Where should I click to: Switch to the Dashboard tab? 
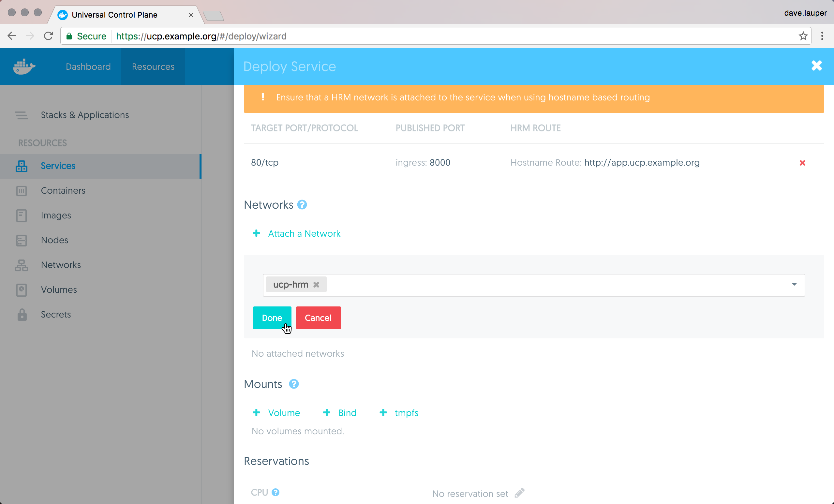point(88,67)
